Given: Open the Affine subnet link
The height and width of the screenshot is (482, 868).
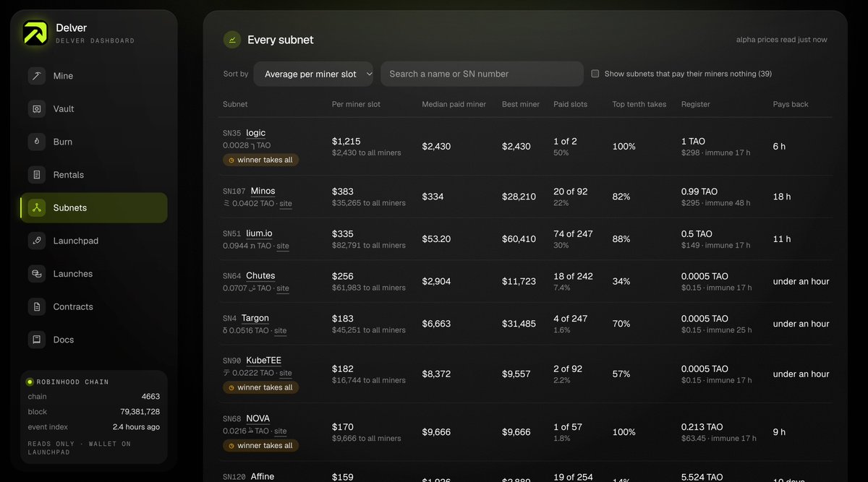Looking at the screenshot, I should [x=263, y=477].
